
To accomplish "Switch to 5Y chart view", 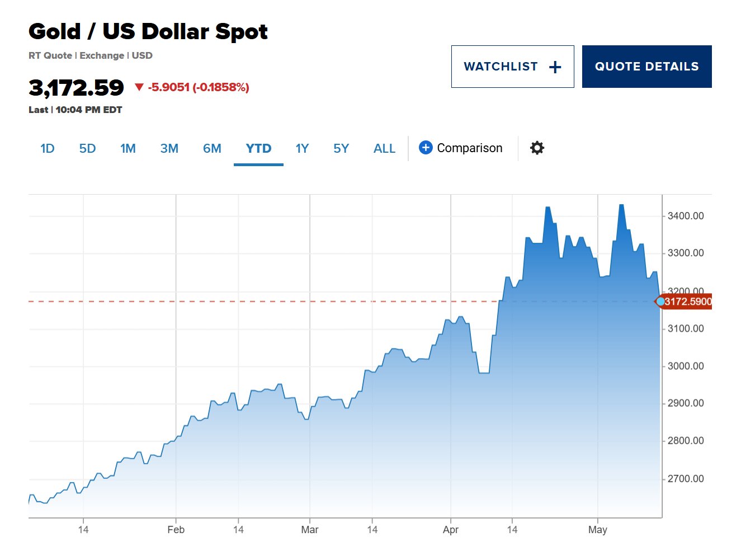I will tap(341, 149).
